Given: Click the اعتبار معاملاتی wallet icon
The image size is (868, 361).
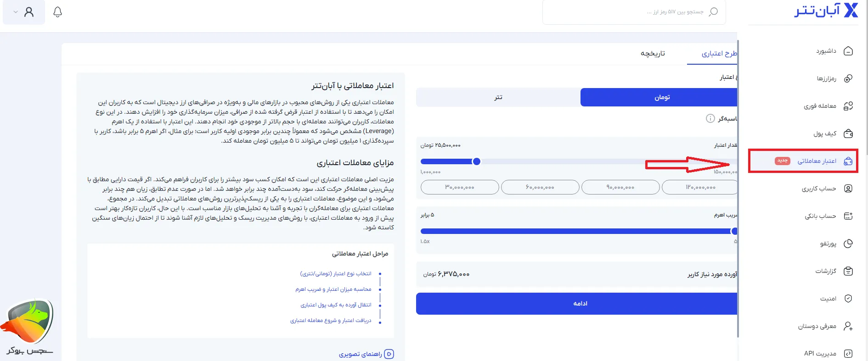Looking at the screenshot, I should point(848,161).
